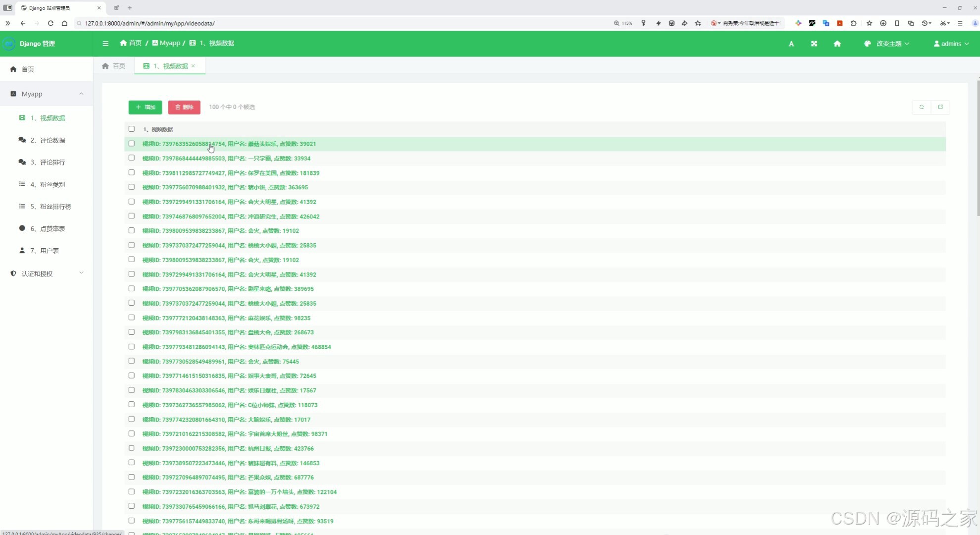This screenshot has width=980, height=535.
Task: Click the red 删除 delete button
Action: [x=184, y=107]
